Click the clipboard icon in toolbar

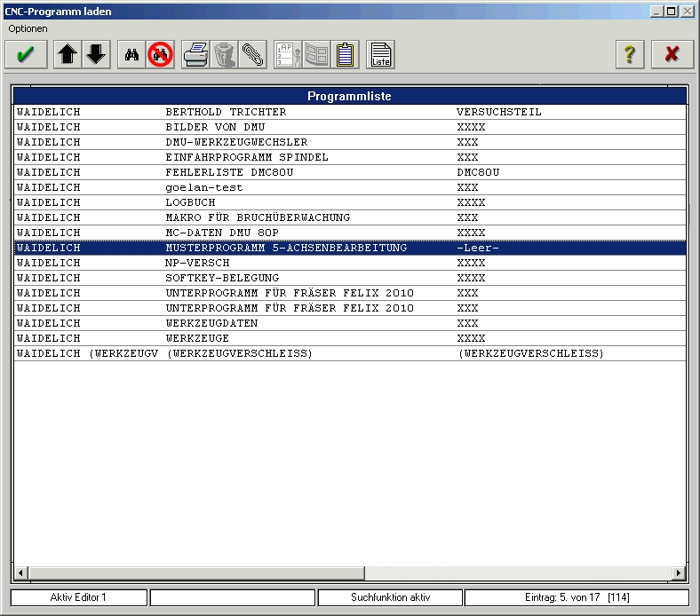pos(346,55)
